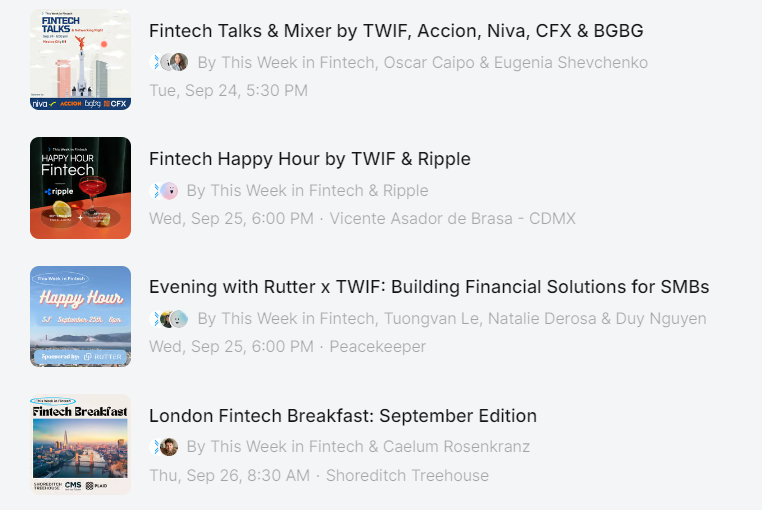Click the Fintech Talks & Mixer event title
Screen dimensions: 762x510
(x=396, y=31)
